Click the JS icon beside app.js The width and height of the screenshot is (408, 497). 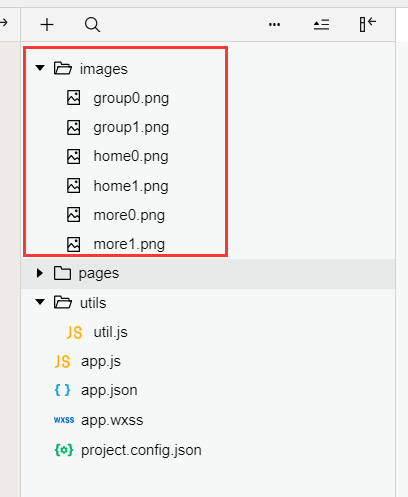tap(62, 361)
